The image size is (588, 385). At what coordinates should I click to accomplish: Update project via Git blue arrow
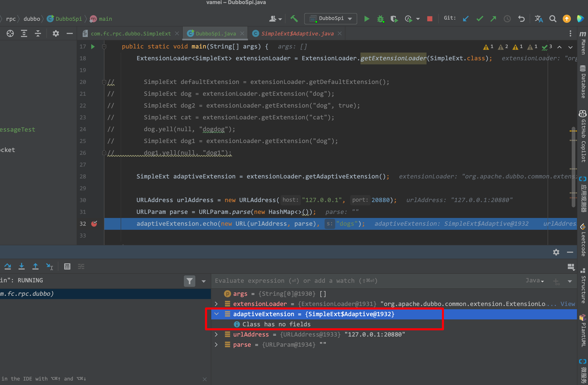(x=466, y=19)
